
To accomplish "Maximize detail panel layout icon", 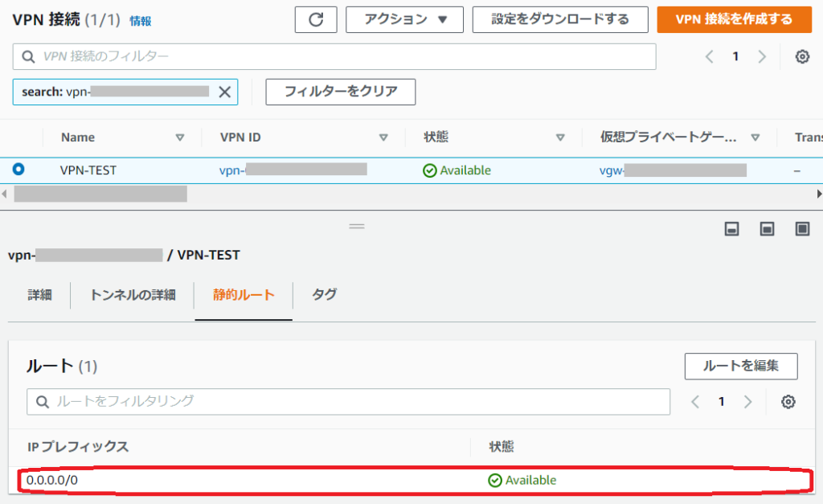I will tap(802, 229).
